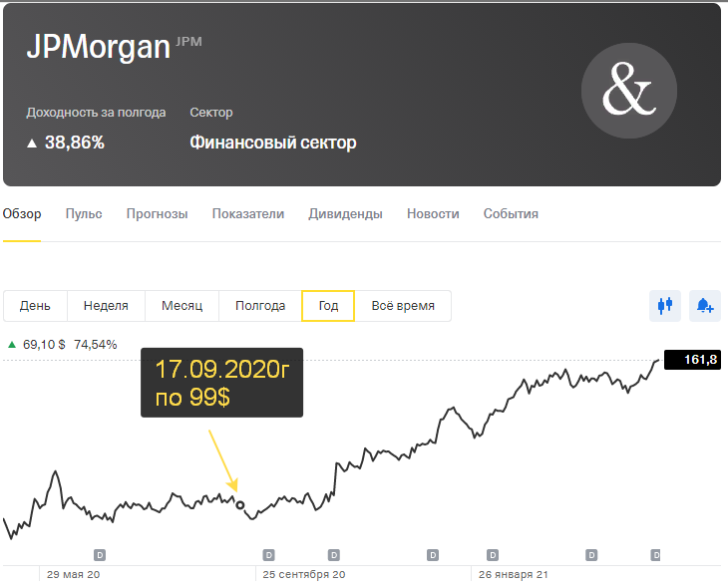Click the 161,8 current price label
This screenshot has width=728, height=587.
click(x=700, y=360)
